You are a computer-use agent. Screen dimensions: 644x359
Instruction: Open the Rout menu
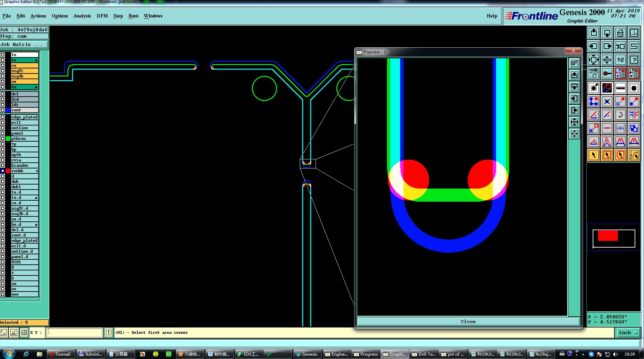coord(133,16)
